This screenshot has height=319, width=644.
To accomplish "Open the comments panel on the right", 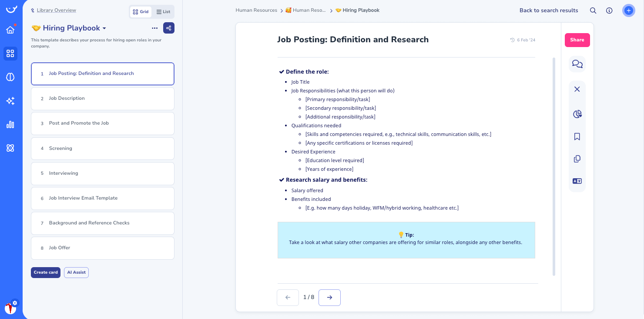I will click(577, 64).
